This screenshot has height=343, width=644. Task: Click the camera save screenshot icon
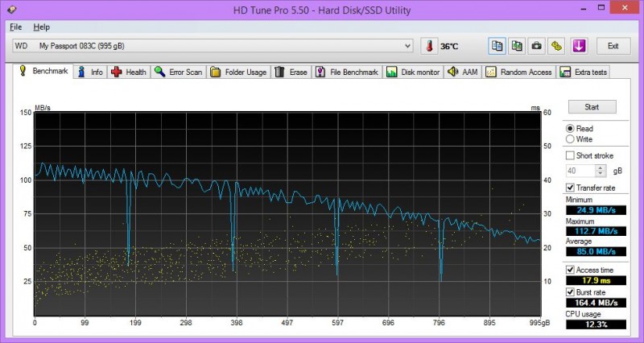pos(536,46)
